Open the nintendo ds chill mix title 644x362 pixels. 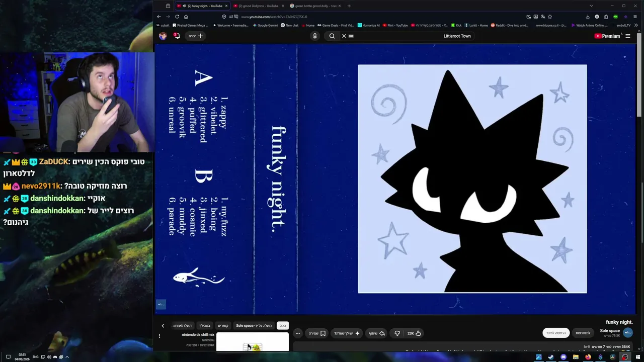[198, 335]
